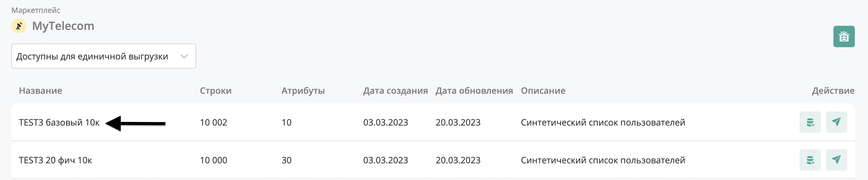Add TEST3 20 фич 10к via database icon
Image resolution: width=868 pixels, height=180 pixels.
click(x=810, y=160)
